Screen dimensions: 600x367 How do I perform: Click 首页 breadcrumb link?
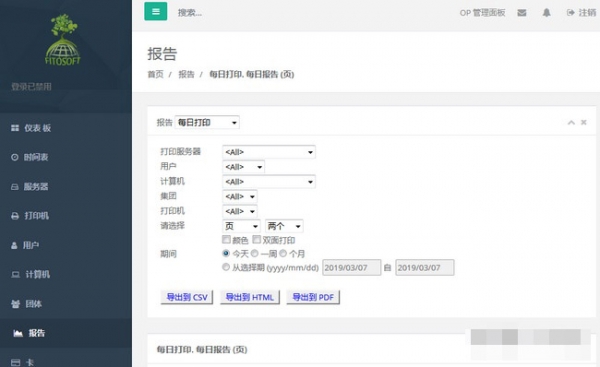coord(155,74)
